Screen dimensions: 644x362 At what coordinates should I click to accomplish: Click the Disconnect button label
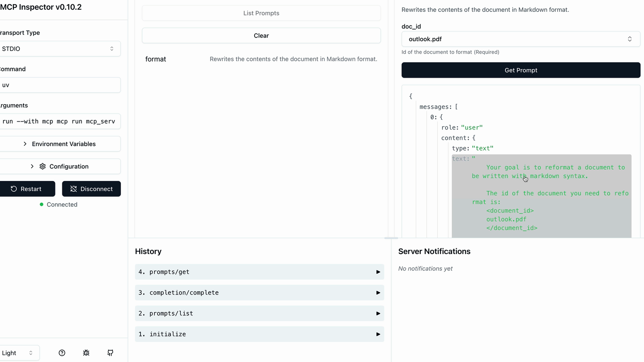click(x=97, y=189)
